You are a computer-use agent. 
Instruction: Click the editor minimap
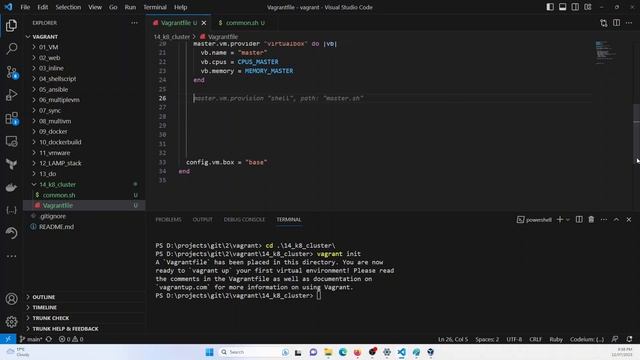pyautogui.click(x=606, y=52)
